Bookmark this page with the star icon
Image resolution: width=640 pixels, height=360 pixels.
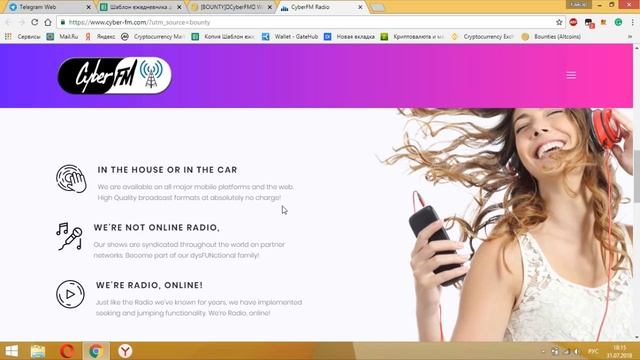[559, 22]
